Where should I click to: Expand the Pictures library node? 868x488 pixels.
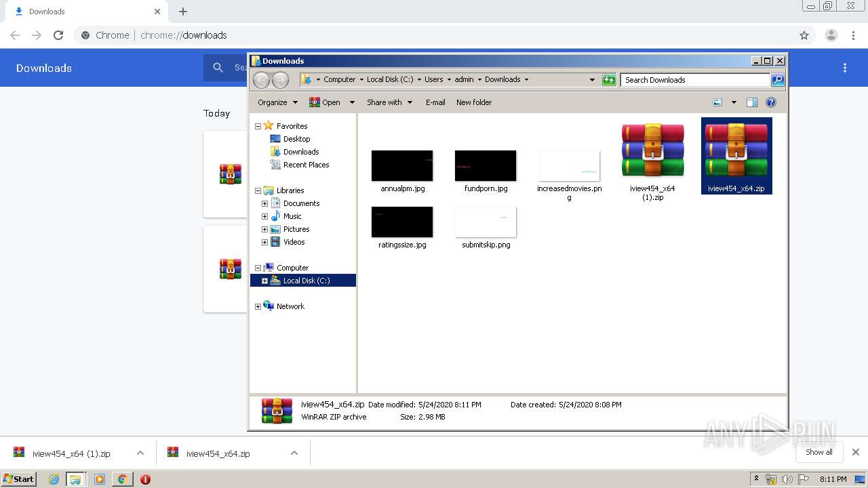264,229
